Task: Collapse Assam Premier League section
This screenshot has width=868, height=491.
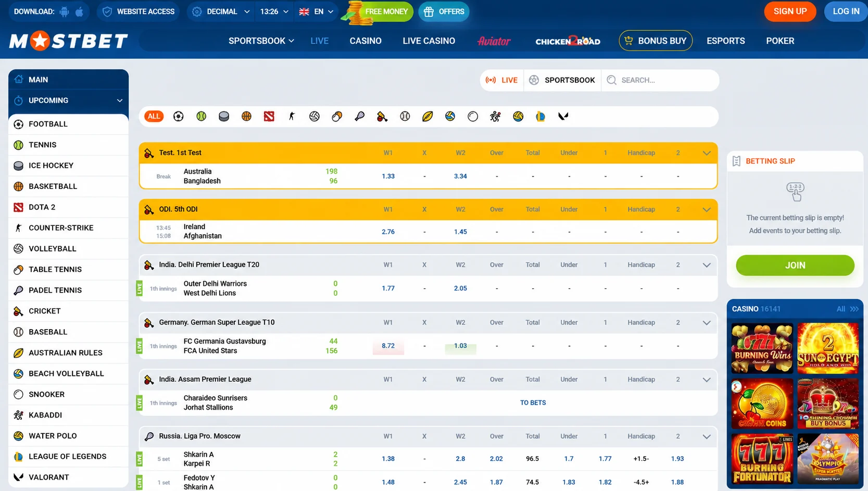Action: point(707,380)
